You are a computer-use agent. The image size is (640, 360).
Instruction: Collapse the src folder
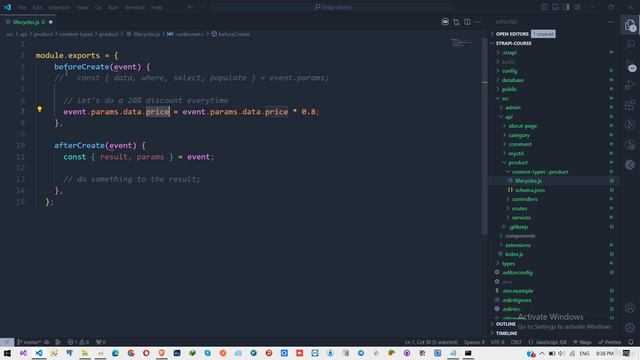tap(505, 98)
